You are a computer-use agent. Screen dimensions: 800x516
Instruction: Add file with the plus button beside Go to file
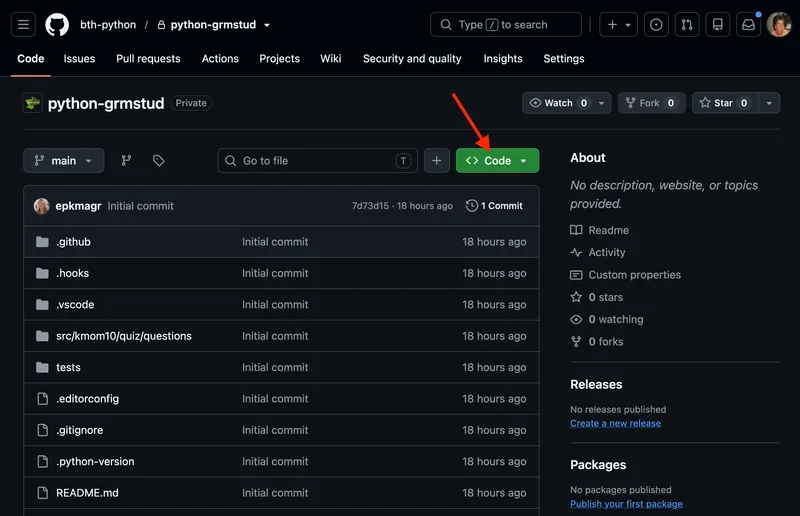click(x=437, y=161)
